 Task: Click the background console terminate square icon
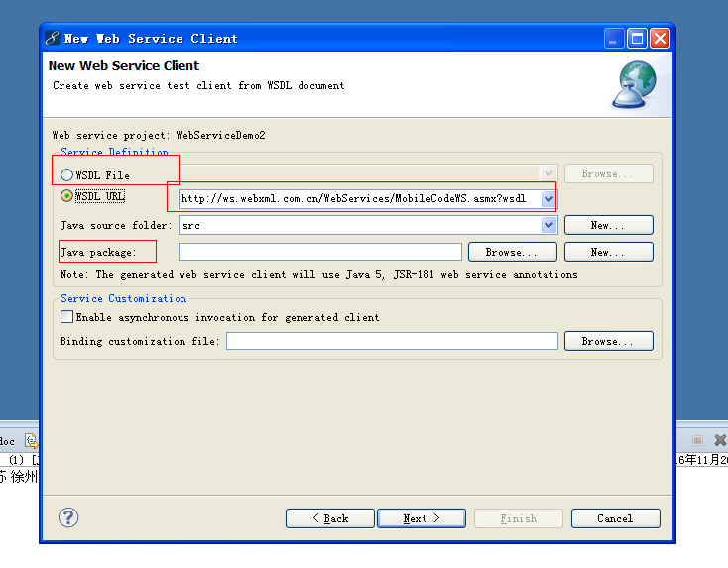tap(697, 440)
